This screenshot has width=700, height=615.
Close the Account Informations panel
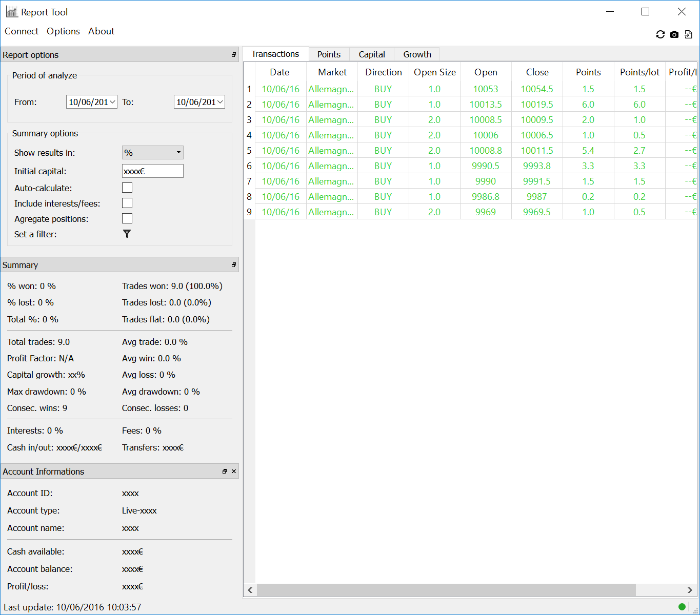click(x=234, y=471)
